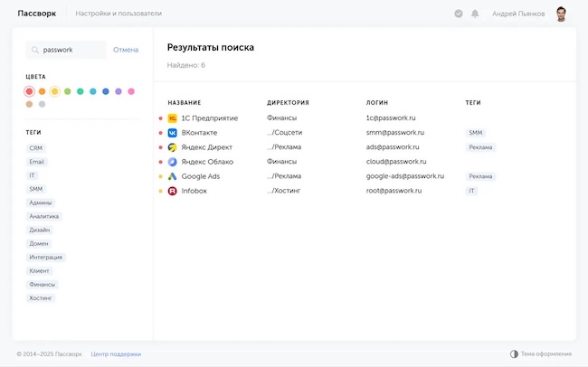Select the beige color filter
Screen dimensions: 588x367
[29, 104]
